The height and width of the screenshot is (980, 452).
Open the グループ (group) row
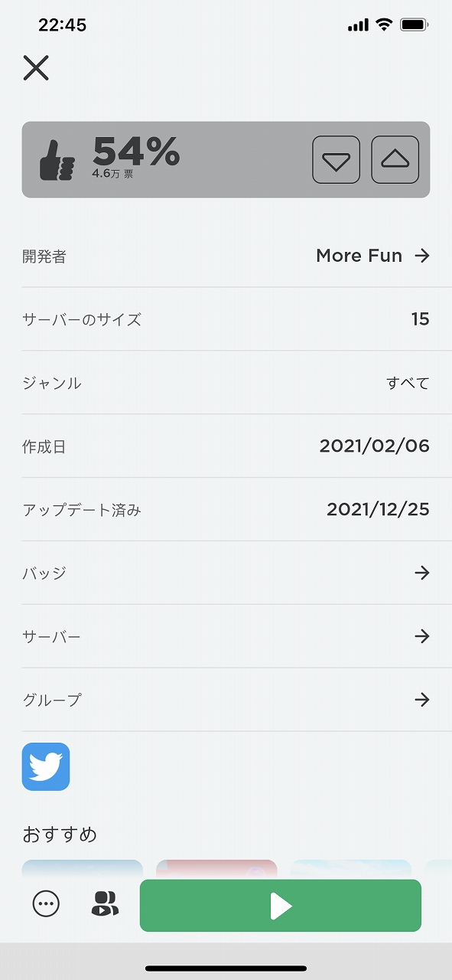[226, 700]
